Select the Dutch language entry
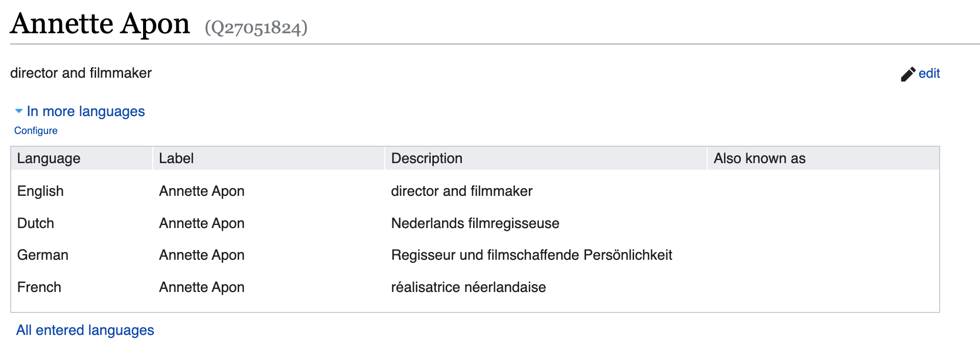The image size is (980, 361). (35, 223)
